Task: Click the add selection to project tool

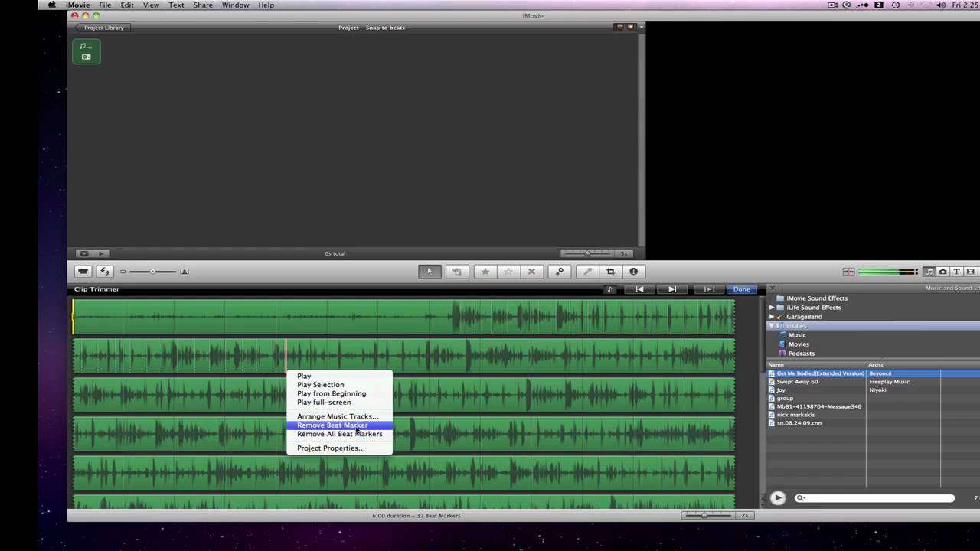Action: tap(456, 272)
